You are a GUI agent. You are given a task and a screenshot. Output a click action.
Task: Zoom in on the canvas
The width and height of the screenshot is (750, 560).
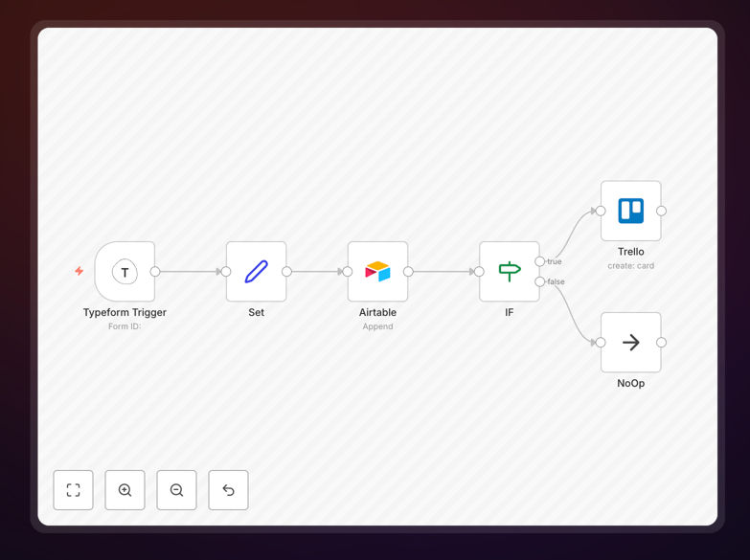click(125, 490)
